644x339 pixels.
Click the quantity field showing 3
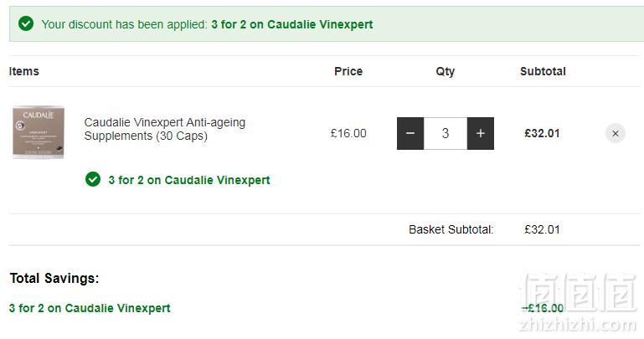[x=446, y=133]
